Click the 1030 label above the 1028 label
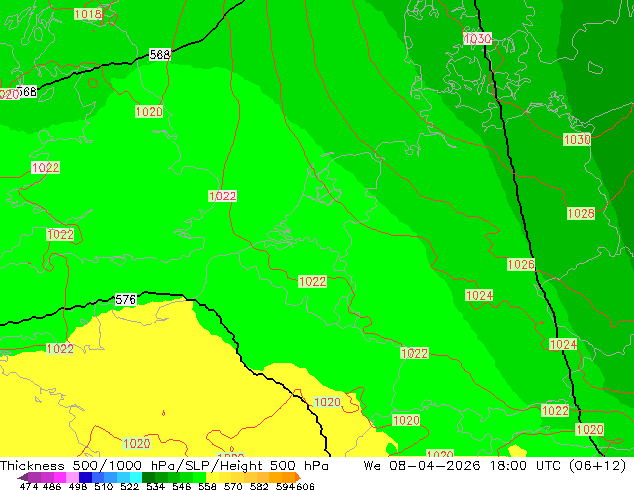 [577, 140]
